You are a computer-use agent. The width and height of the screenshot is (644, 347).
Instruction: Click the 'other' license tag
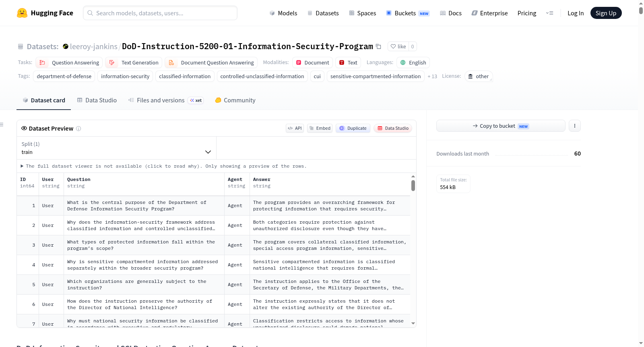[x=479, y=76]
